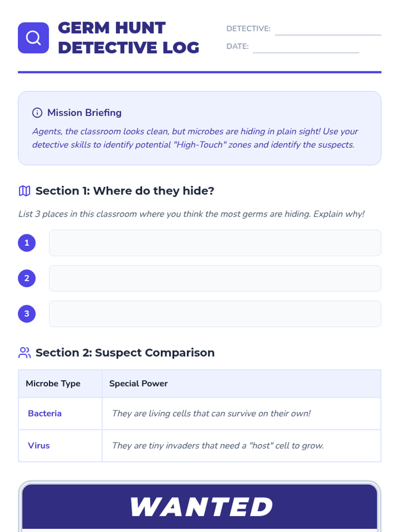The width and height of the screenshot is (399, 532).
Task: Click the WANTED poster banner
Action: 199,506
